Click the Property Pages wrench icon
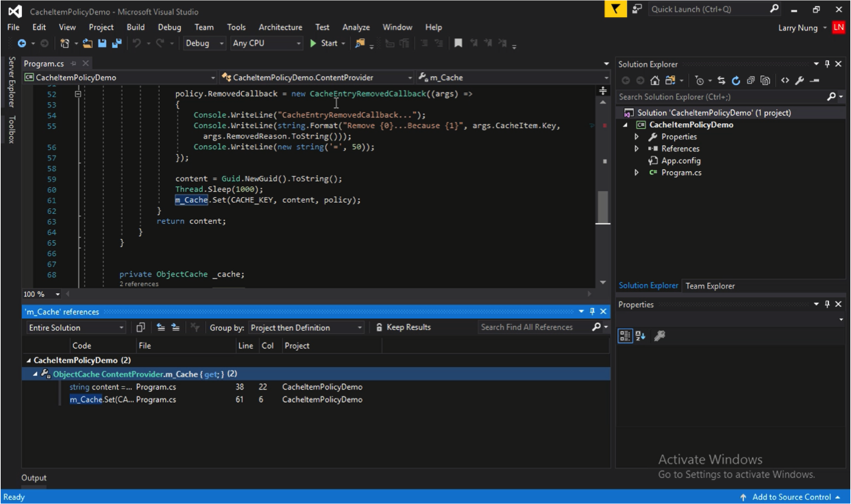The width and height of the screenshot is (851, 504). (x=660, y=336)
